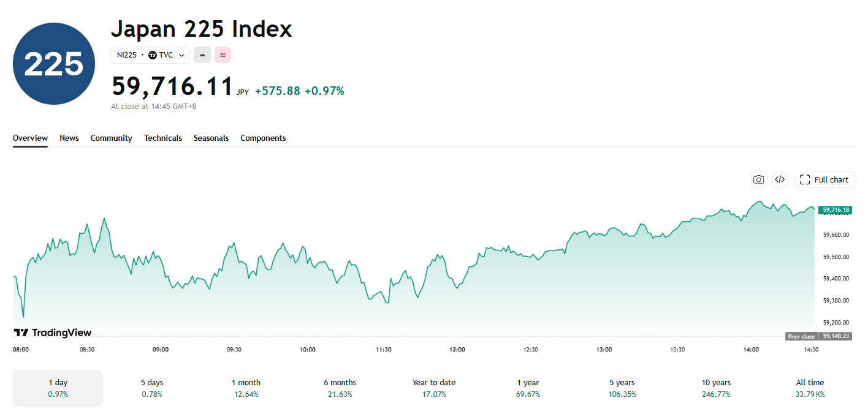Click the Prev close price label

pos(802,336)
